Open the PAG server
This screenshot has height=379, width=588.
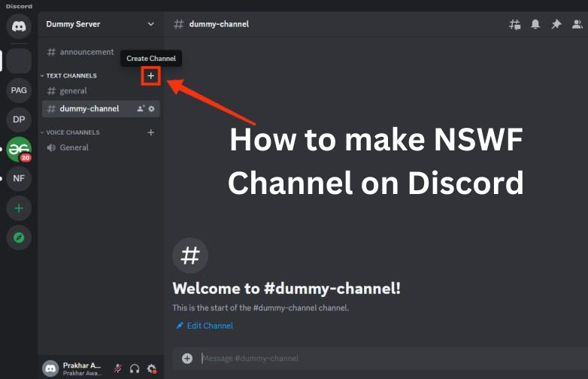19,90
